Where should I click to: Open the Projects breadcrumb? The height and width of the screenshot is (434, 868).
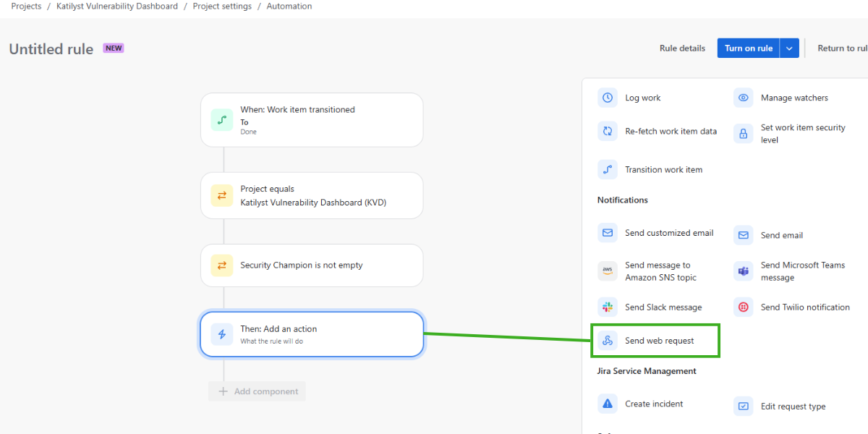tap(26, 6)
